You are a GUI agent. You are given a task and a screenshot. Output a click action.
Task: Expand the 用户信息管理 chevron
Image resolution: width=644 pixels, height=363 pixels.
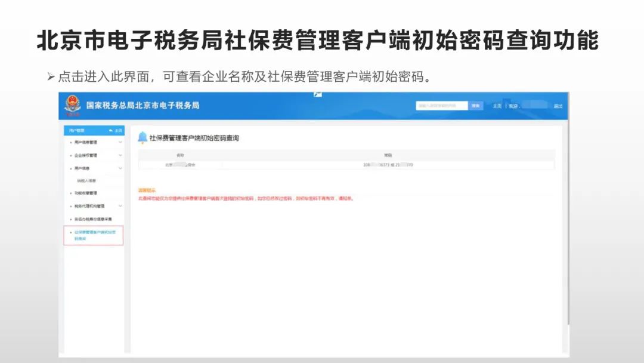point(120,142)
